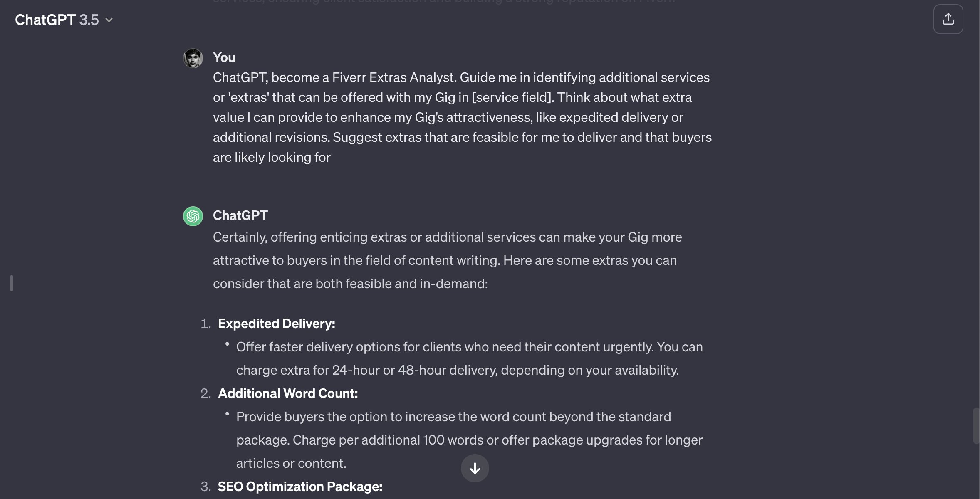Image resolution: width=980 pixels, height=499 pixels.
Task: Click the "SEO Optimization Package" heading
Action: point(300,486)
